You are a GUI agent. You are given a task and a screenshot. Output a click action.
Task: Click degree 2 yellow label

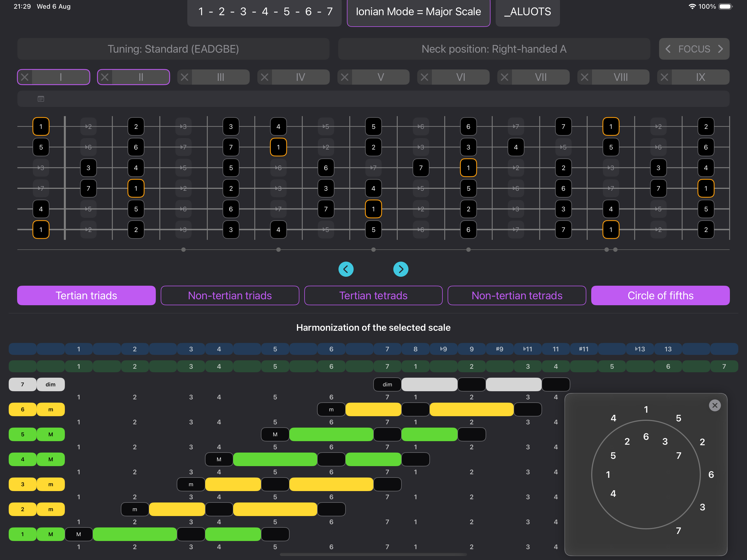pyautogui.click(x=23, y=509)
